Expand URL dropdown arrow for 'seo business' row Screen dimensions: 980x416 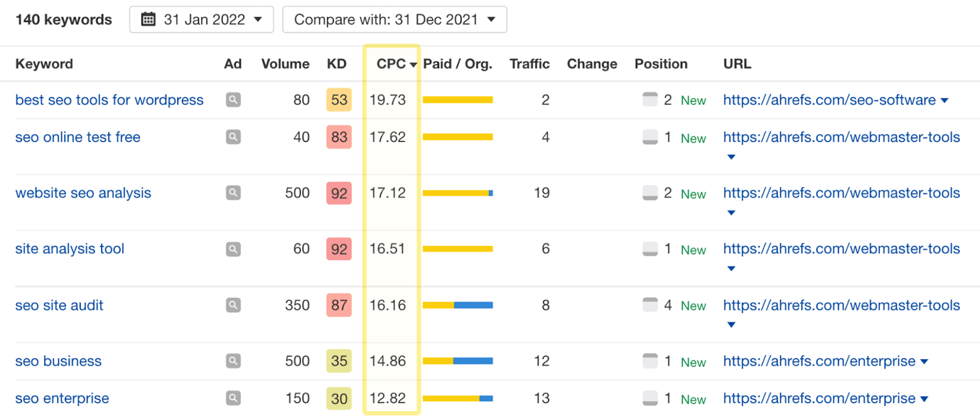coord(924,362)
